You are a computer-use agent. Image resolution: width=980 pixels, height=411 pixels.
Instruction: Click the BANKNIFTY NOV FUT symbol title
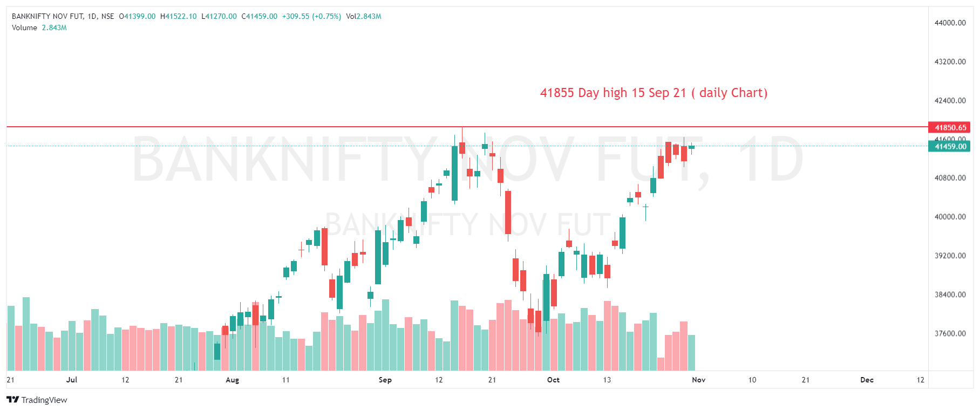[47, 16]
